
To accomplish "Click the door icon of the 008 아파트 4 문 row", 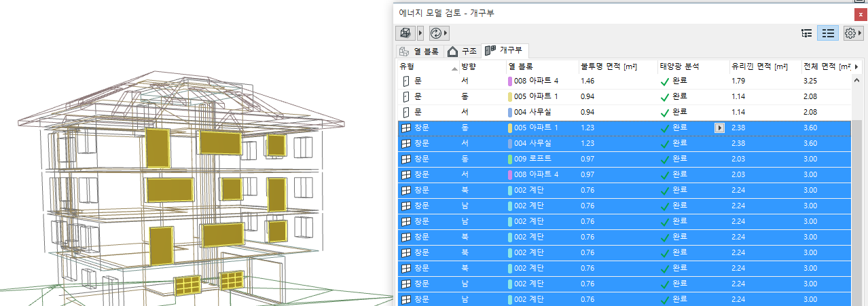I will (x=406, y=81).
